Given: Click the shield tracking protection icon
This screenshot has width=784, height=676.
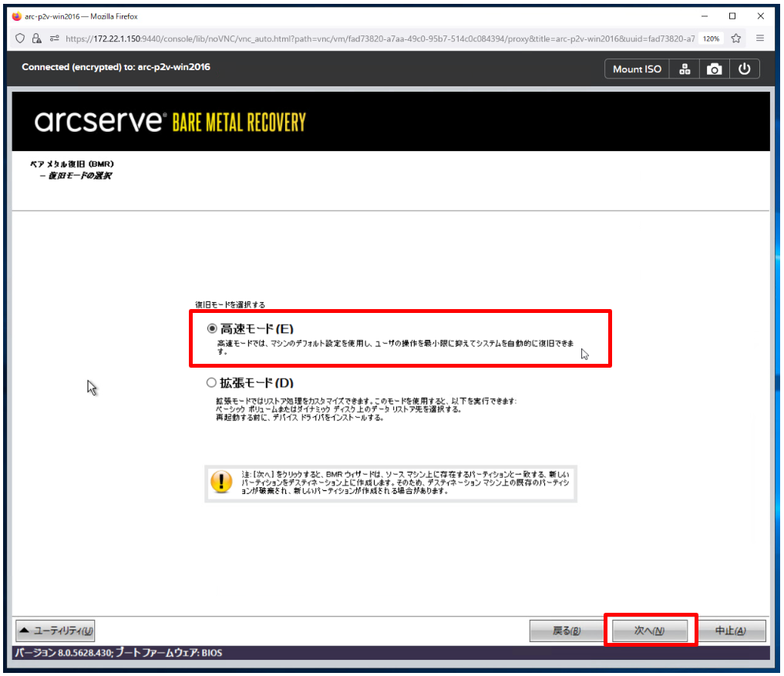Looking at the screenshot, I should [x=20, y=39].
